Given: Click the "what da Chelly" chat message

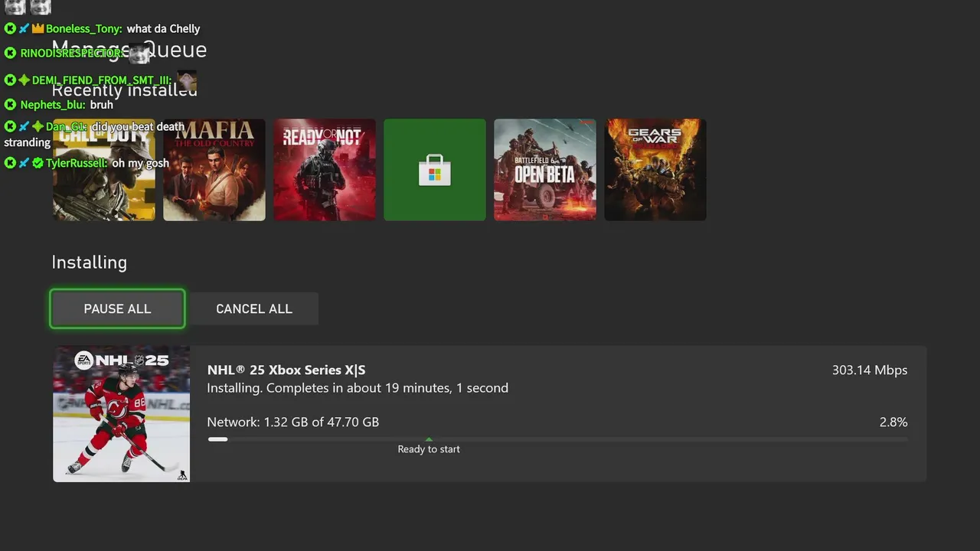Looking at the screenshot, I should tap(163, 28).
